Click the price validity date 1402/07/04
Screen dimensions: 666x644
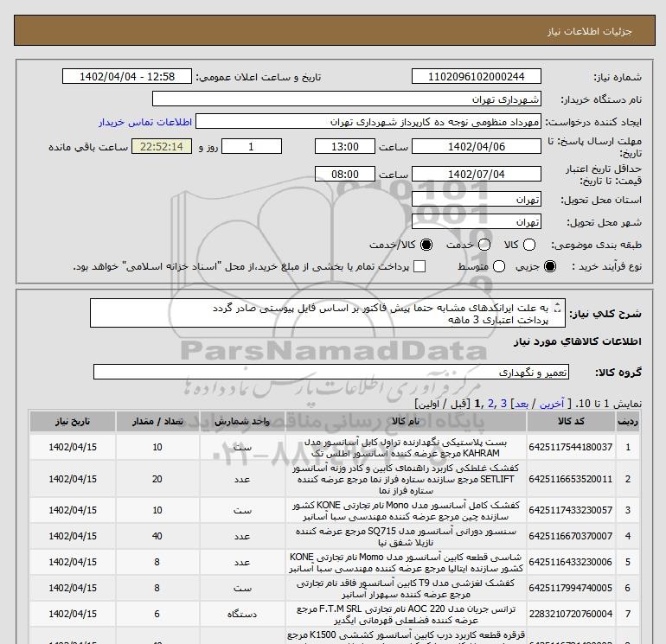476,174
